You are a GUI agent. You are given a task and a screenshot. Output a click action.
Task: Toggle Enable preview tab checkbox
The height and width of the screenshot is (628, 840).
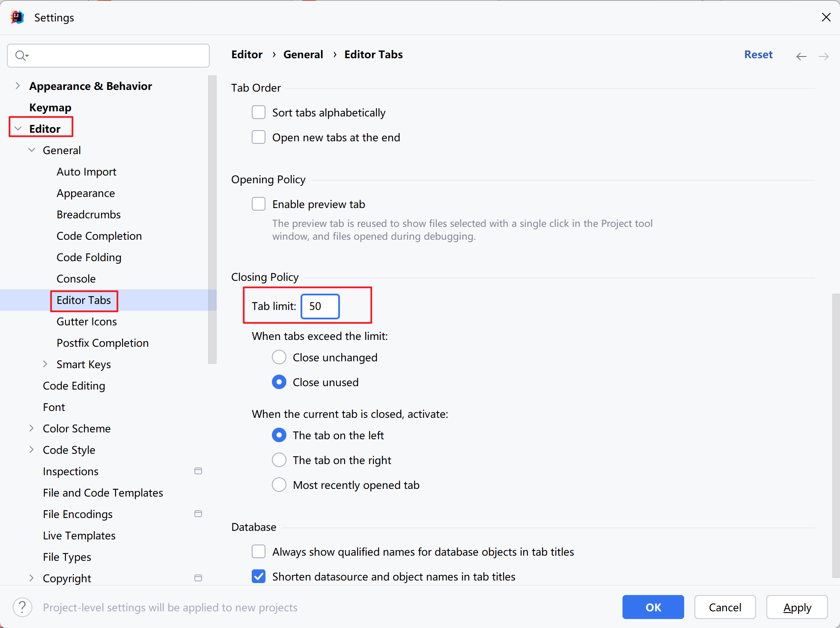259,204
